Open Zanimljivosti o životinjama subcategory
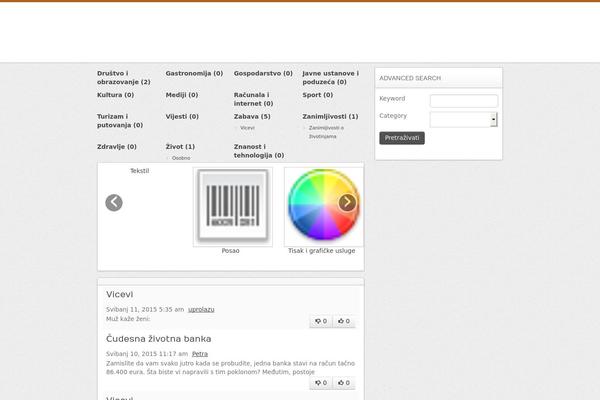 (326, 132)
